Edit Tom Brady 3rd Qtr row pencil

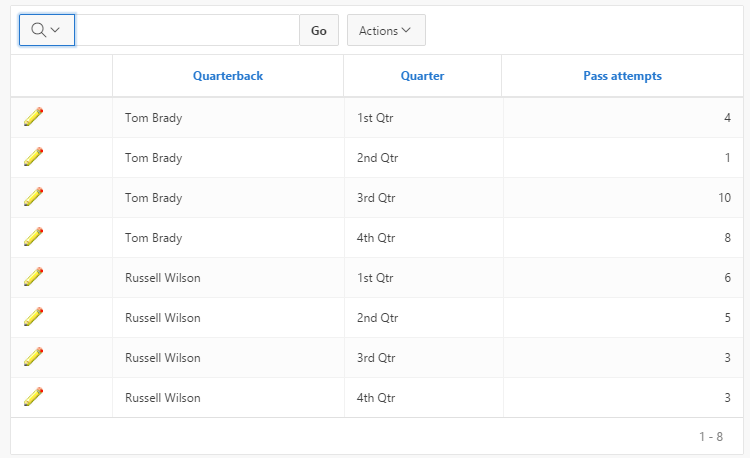pyautogui.click(x=33, y=197)
